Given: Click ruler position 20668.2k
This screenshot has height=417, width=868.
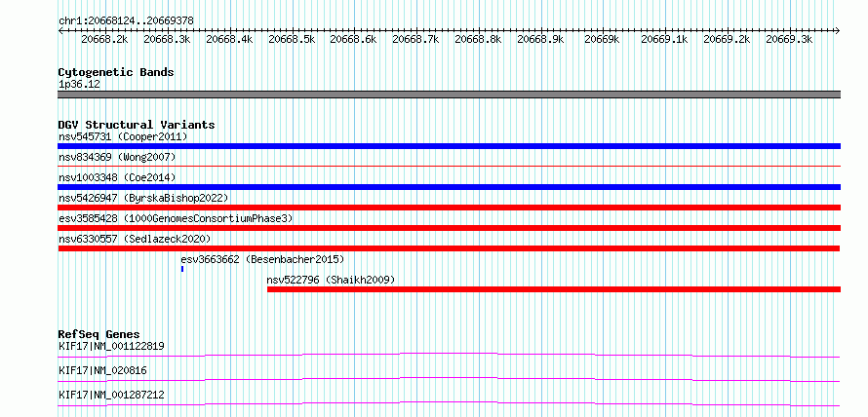Looking at the screenshot, I should point(104,39).
